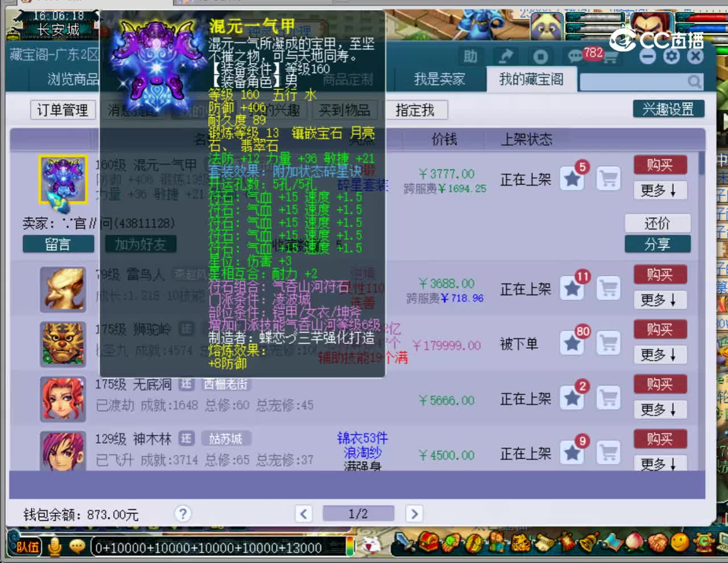Select the 狮驼岭 character thumbnail
The image size is (728, 563).
(63, 344)
